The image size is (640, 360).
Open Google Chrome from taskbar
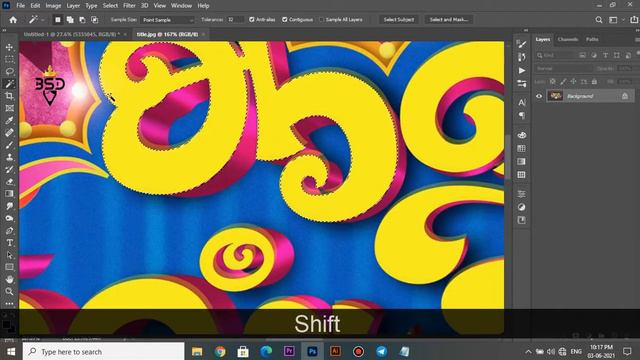pos(220,351)
